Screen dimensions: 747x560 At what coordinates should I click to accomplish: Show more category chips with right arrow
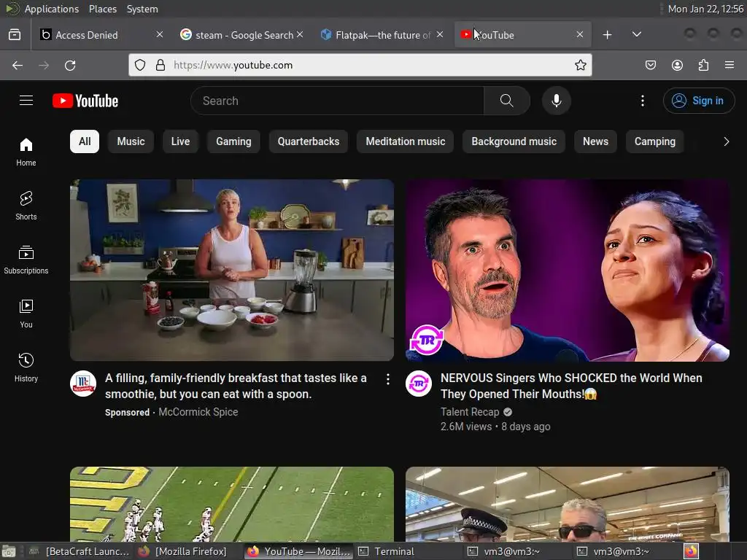coord(726,141)
